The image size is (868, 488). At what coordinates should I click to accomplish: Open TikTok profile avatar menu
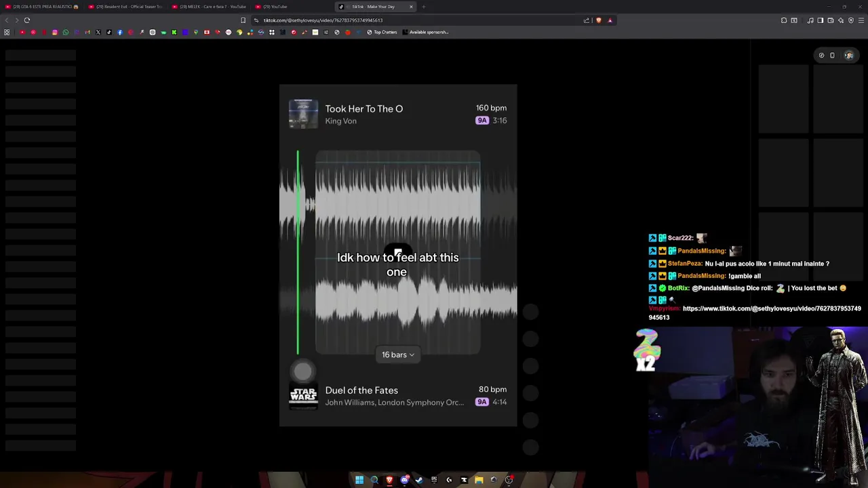point(849,56)
